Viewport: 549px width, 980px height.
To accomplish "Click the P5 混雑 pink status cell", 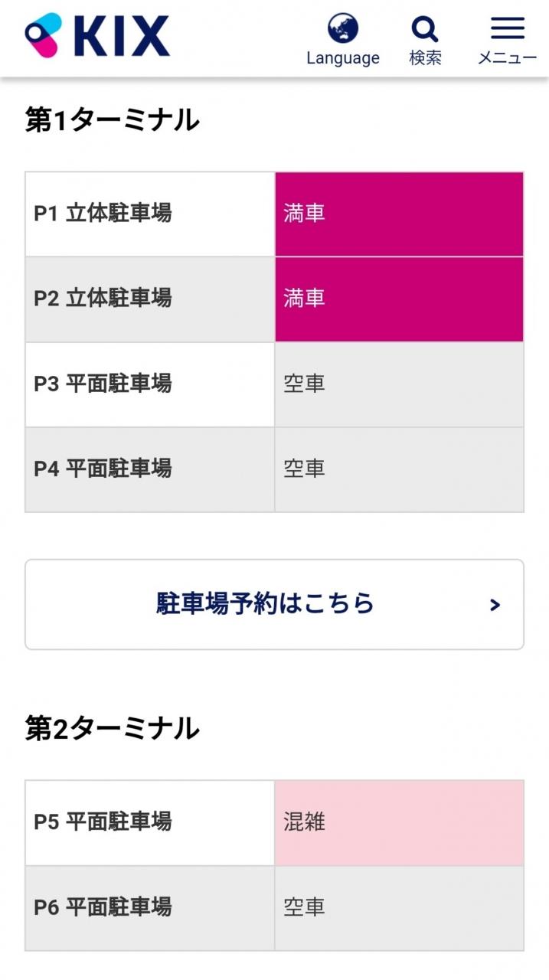I will (399, 822).
